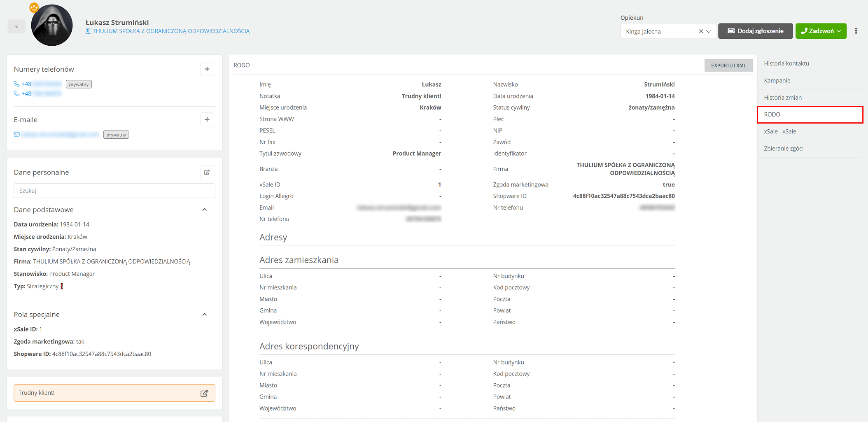Focus the Szukaj search field
This screenshot has height=422, width=868.
[114, 191]
